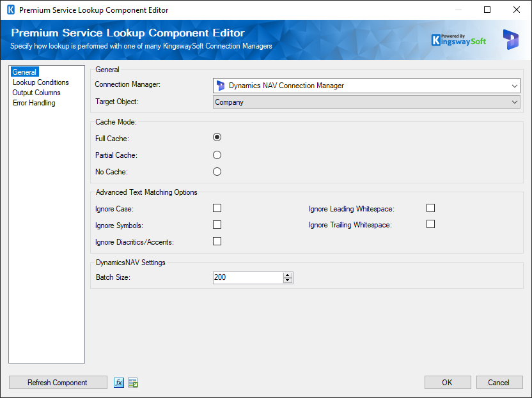Image resolution: width=532 pixels, height=398 pixels.
Task: Click the Refresh Component button
Action: point(58,383)
